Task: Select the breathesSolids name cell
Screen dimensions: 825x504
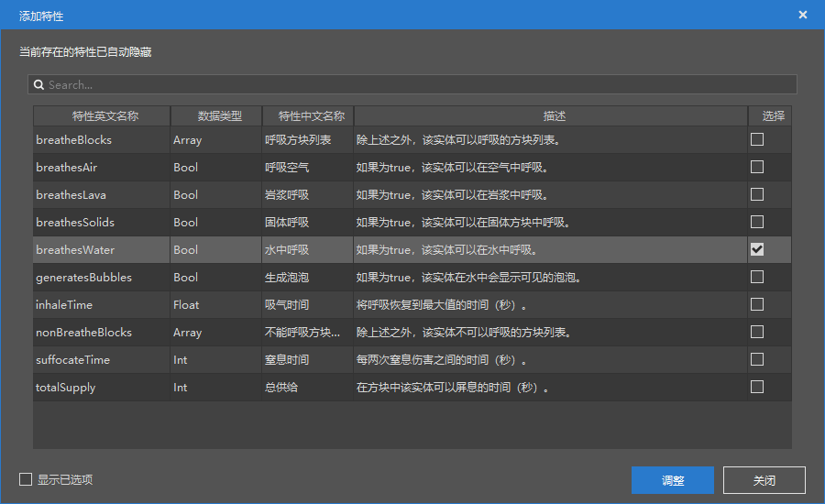Action: click(102, 222)
